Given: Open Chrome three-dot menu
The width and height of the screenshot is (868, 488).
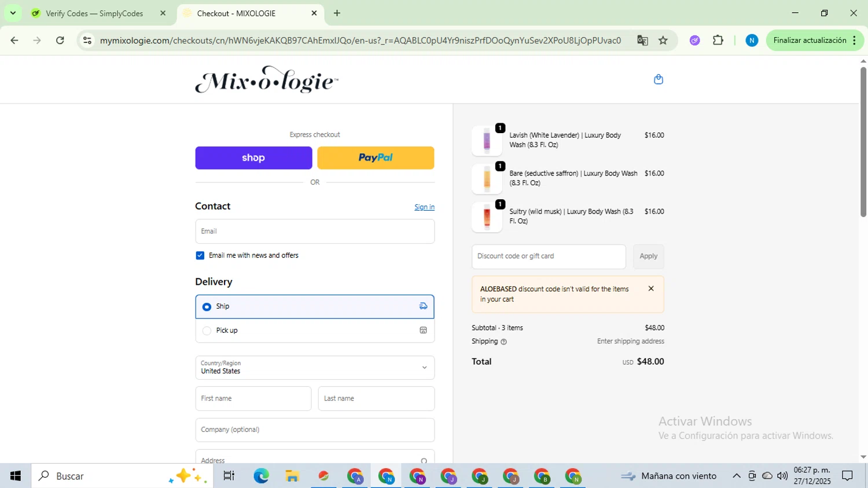Looking at the screenshot, I should point(854,41).
